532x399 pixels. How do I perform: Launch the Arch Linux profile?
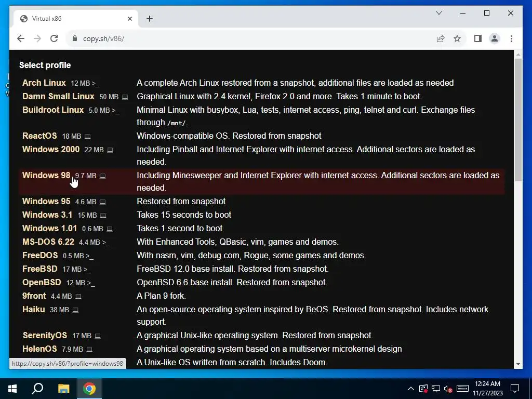tap(44, 83)
